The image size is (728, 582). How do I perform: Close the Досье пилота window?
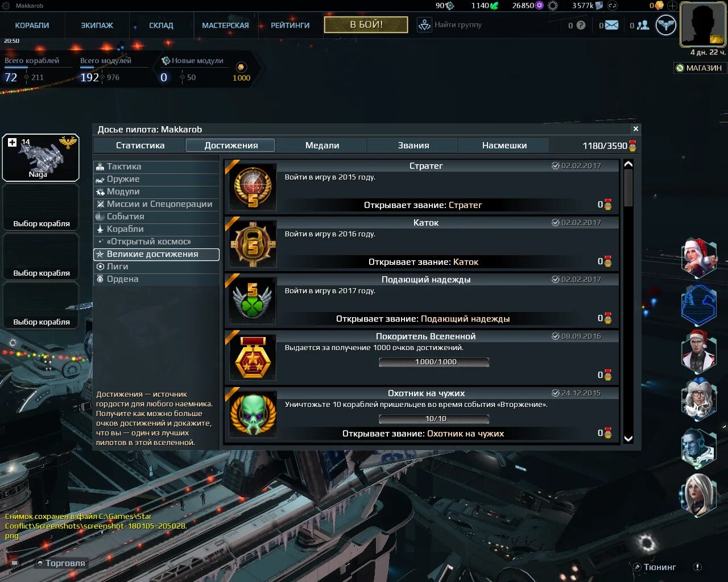coord(635,129)
